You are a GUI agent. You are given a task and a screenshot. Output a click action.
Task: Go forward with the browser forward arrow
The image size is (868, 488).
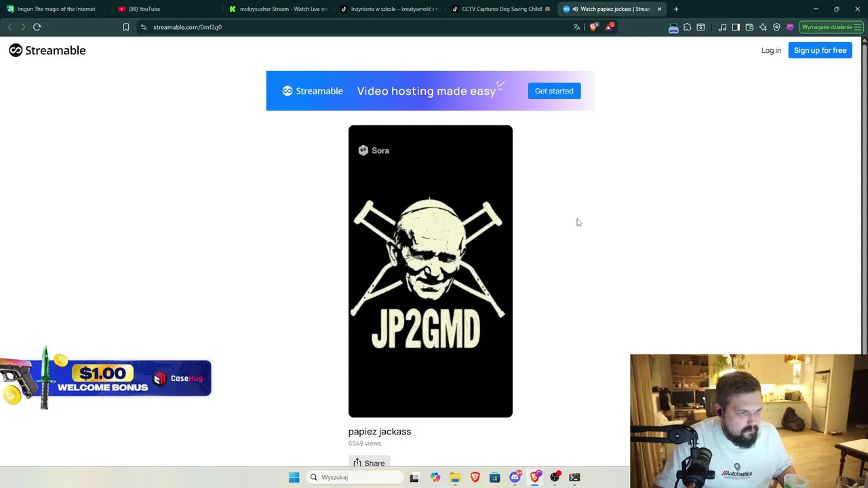tap(22, 27)
